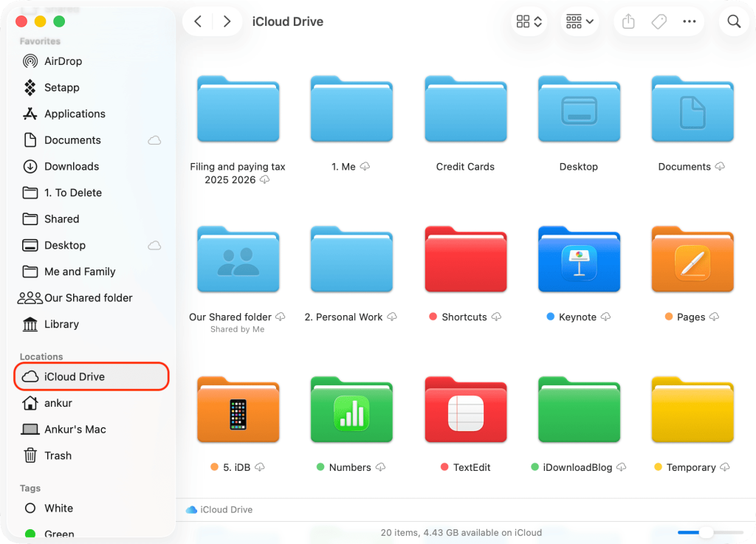Viewport: 756px width, 544px height.
Task: Click the Tags icon in the toolbar
Action: tap(659, 21)
